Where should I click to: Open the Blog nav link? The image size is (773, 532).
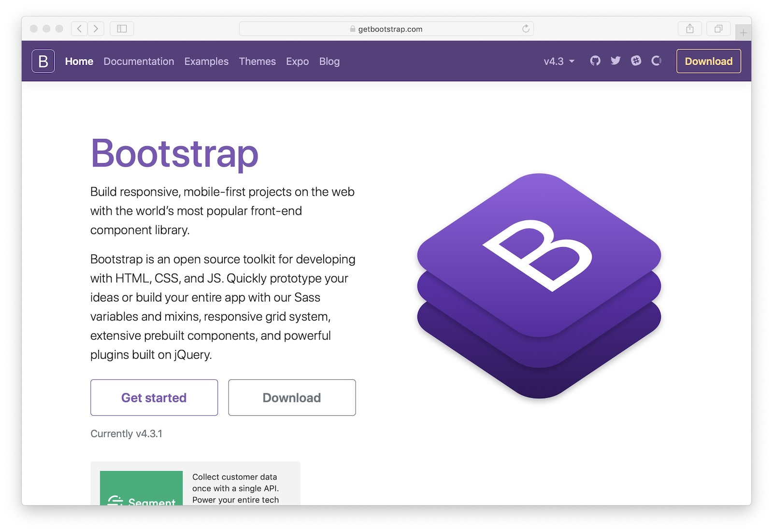tap(329, 61)
